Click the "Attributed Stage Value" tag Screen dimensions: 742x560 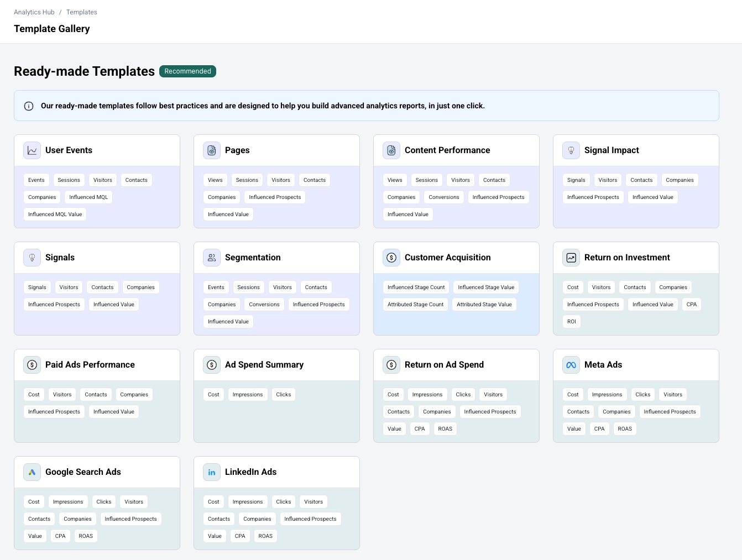click(x=484, y=305)
